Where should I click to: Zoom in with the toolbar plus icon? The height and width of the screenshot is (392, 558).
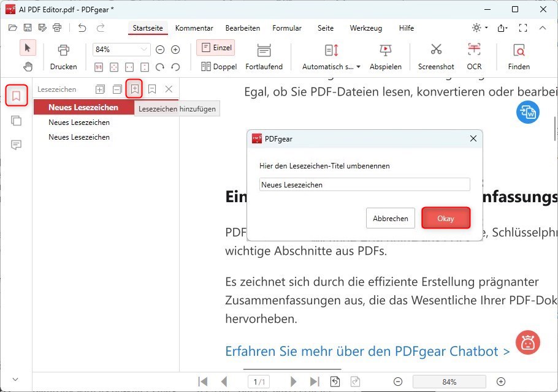click(x=175, y=50)
